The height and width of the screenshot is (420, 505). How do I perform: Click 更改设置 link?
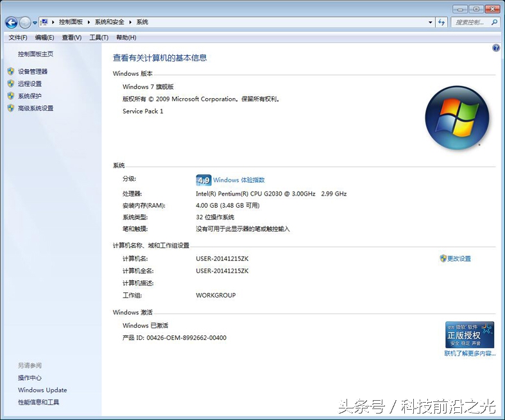point(459,259)
